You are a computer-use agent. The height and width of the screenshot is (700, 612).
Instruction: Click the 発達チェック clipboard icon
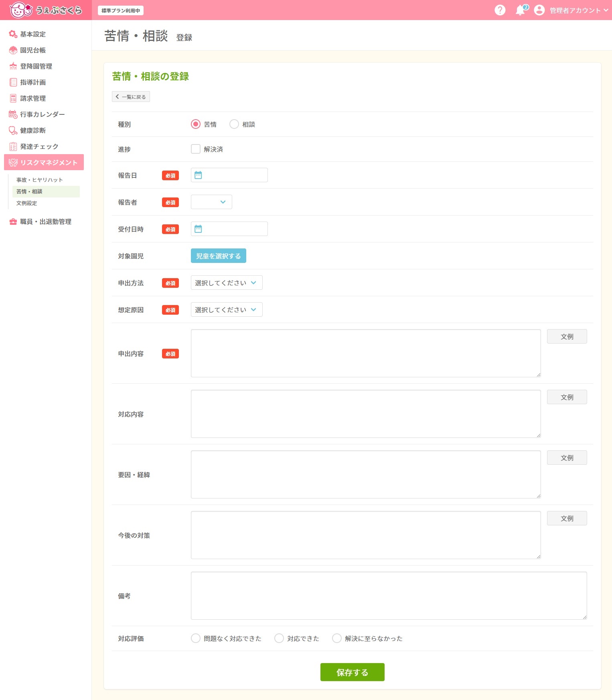click(x=13, y=147)
